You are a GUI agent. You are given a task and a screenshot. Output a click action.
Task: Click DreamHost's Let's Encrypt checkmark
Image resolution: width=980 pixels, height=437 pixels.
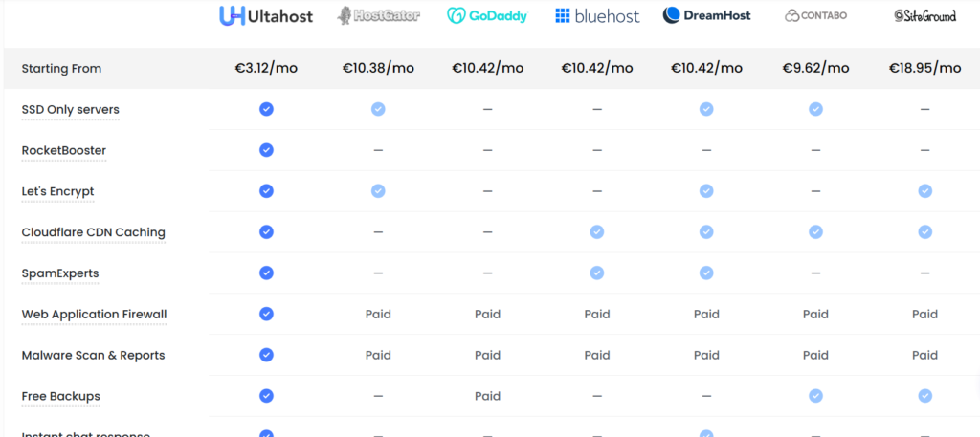coord(706,191)
